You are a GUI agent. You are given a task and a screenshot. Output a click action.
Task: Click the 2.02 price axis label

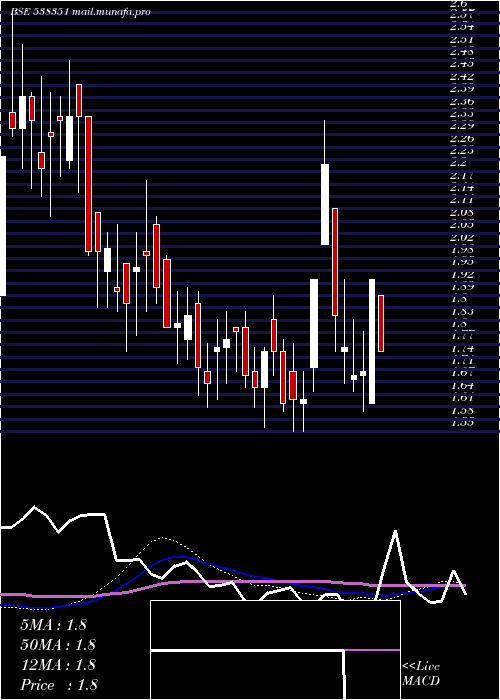coord(461,238)
